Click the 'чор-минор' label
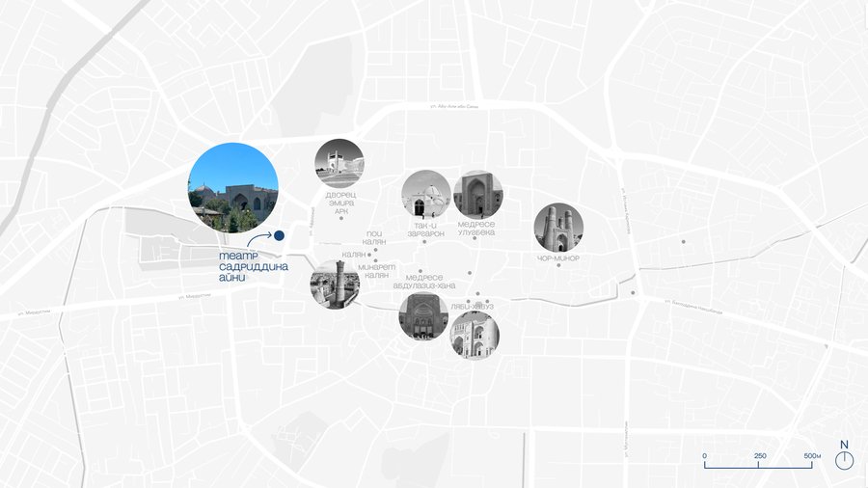Screen dimensions: 868x488 coord(558,258)
